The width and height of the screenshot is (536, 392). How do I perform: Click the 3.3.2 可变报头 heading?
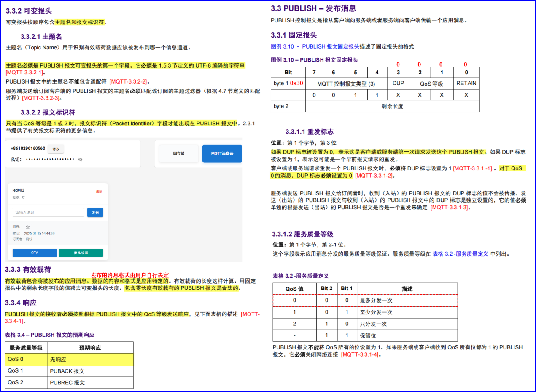[29, 11]
